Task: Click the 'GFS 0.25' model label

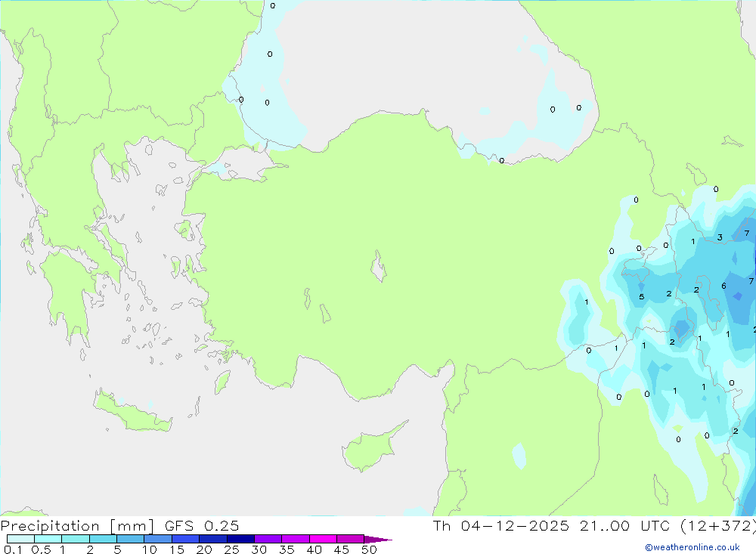Action: click(202, 525)
